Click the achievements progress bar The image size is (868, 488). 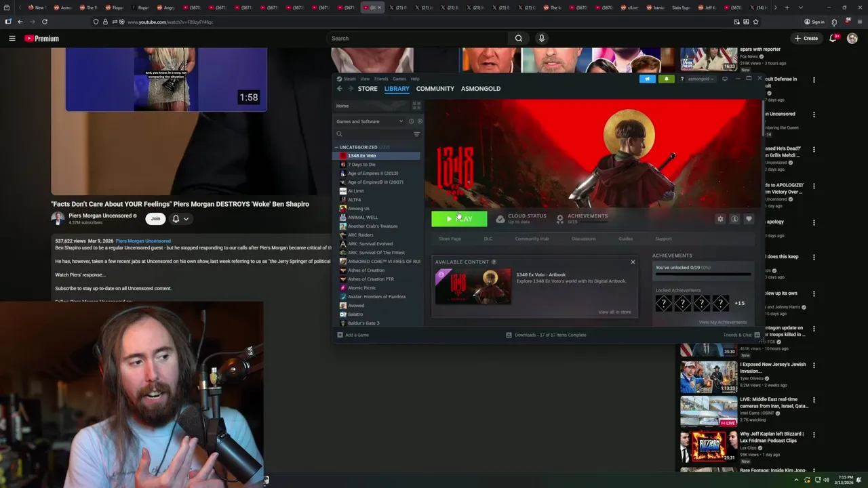(x=703, y=274)
